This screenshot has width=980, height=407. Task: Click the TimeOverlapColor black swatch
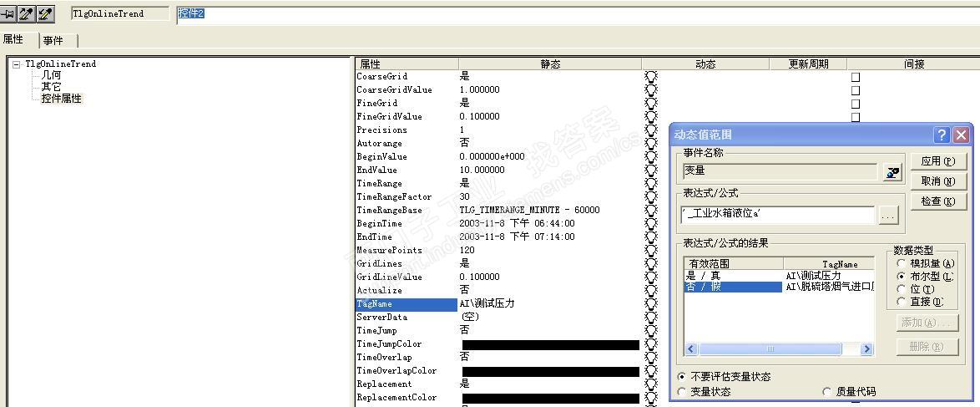pos(551,372)
